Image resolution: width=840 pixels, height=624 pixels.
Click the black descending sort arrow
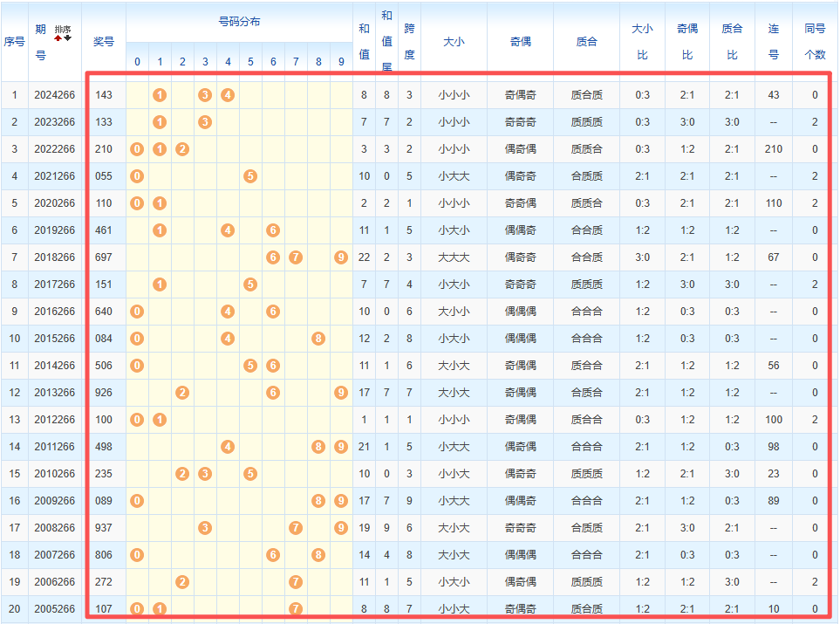point(68,38)
